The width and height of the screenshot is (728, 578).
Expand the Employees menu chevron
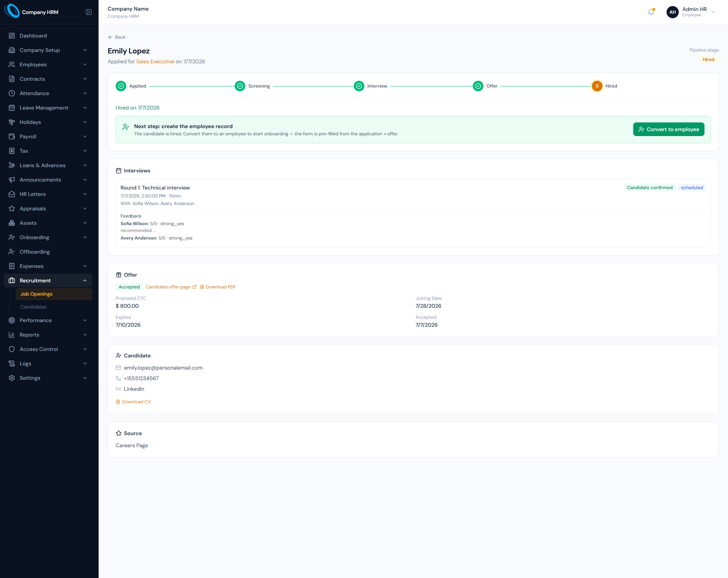85,64
